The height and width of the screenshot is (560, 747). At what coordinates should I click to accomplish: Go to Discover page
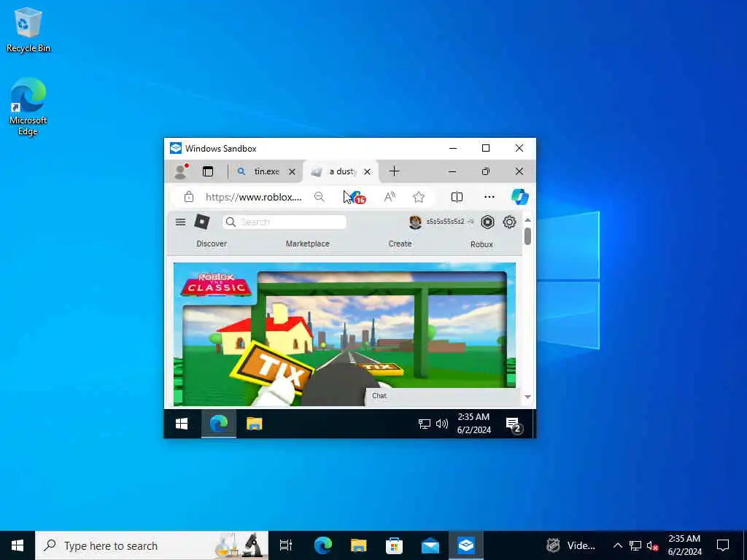(x=212, y=244)
